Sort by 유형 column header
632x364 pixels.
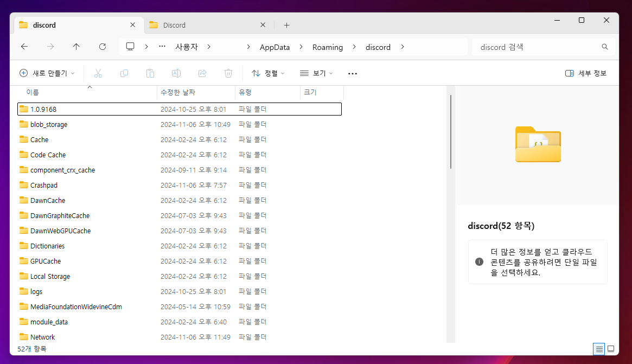(267, 92)
